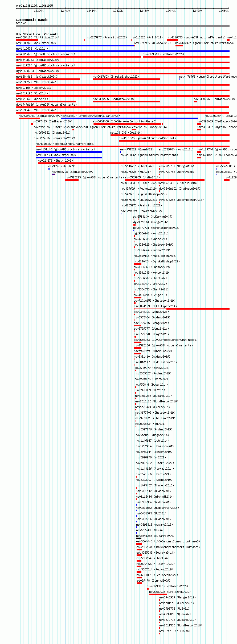The width and height of the screenshot is (237, 644).
Task: Click the nsv6383006 (Sedlazeck2020) label
Action: (x=37, y=43)
